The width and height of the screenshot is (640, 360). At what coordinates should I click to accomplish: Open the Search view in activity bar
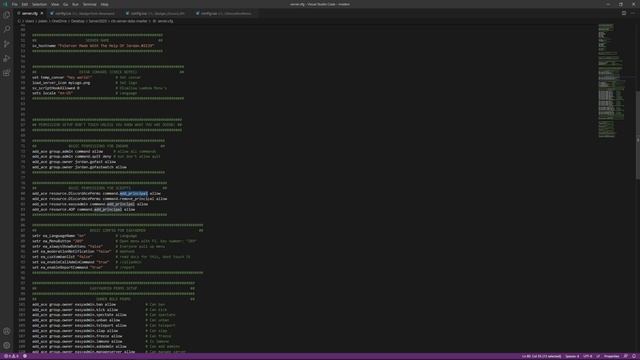[x=7, y=29]
